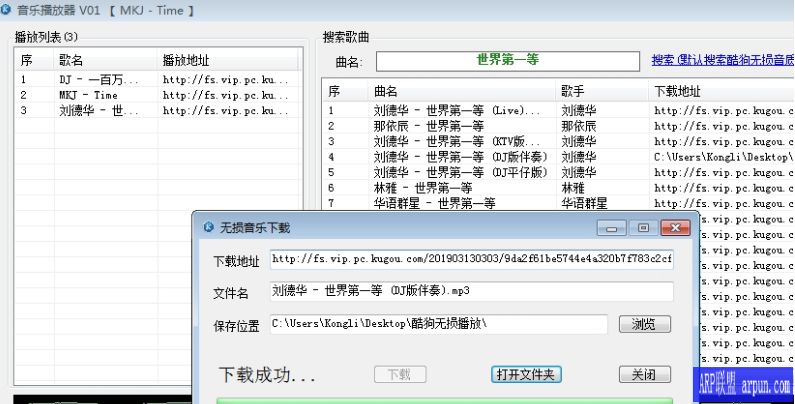795x404 pixels.
Task: Select playlist row MKJ - Time
Action: coord(158,95)
